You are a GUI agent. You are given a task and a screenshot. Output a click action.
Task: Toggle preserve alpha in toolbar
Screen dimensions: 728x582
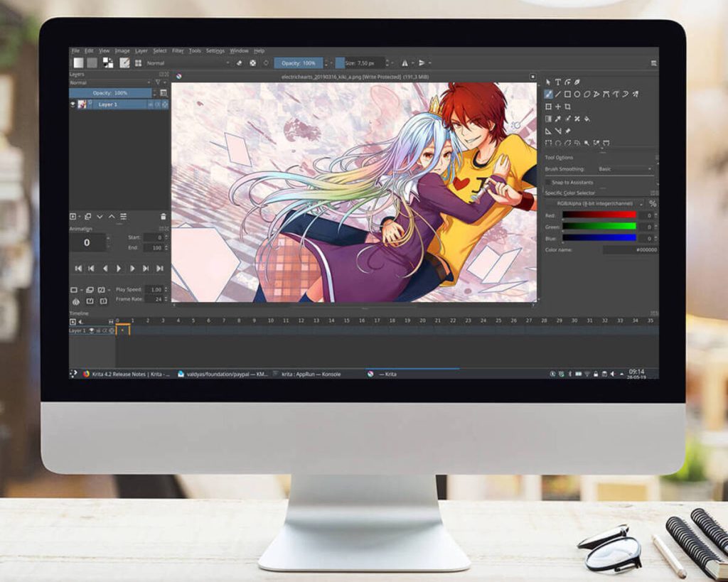(x=252, y=63)
